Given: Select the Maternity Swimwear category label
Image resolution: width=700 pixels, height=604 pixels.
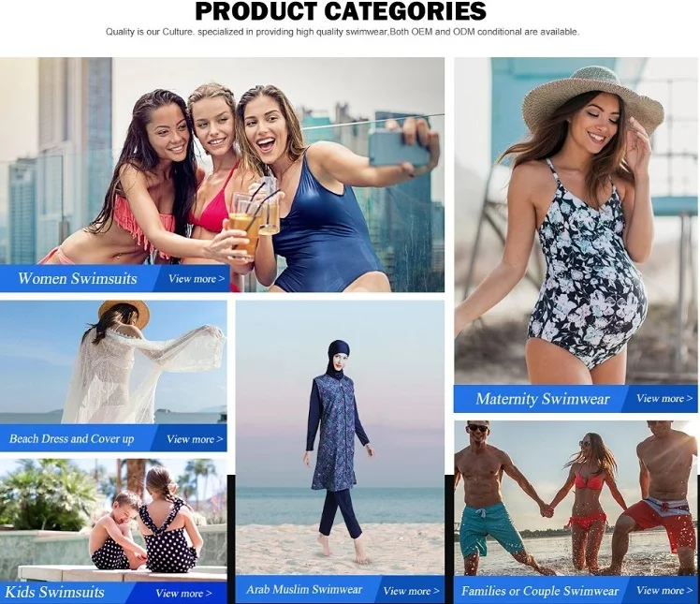Looking at the screenshot, I should [x=543, y=399].
